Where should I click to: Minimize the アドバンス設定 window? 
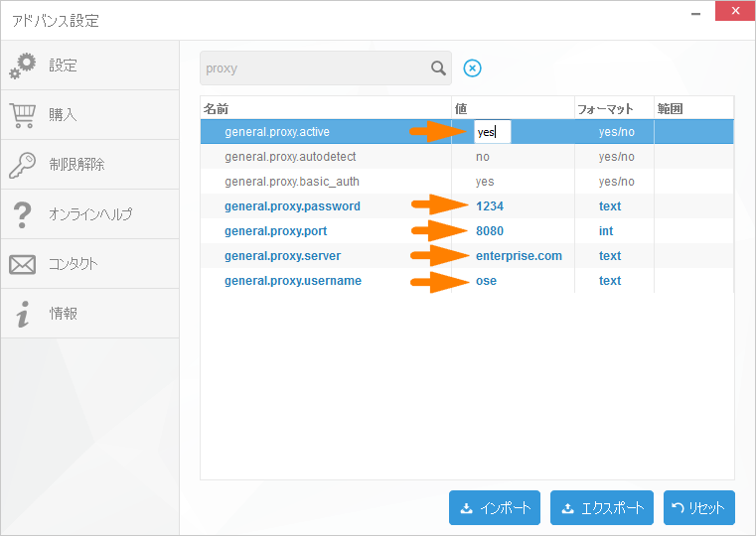tap(695, 14)
